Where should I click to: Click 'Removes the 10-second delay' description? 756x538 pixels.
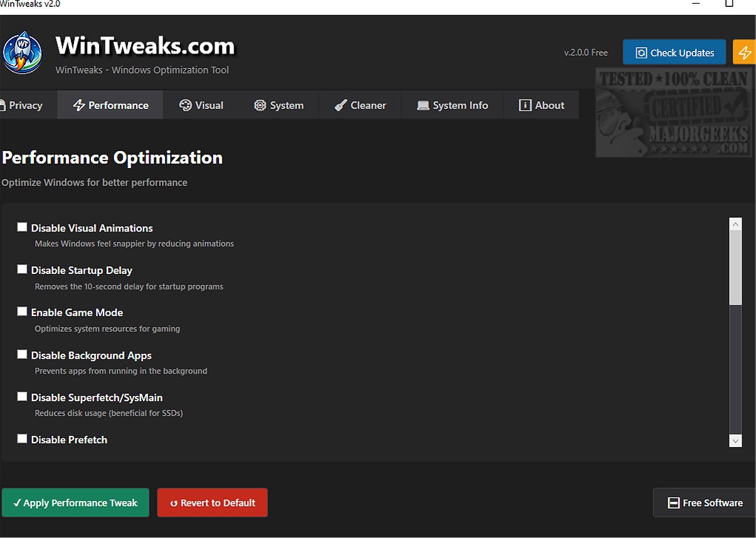[129, 287]
